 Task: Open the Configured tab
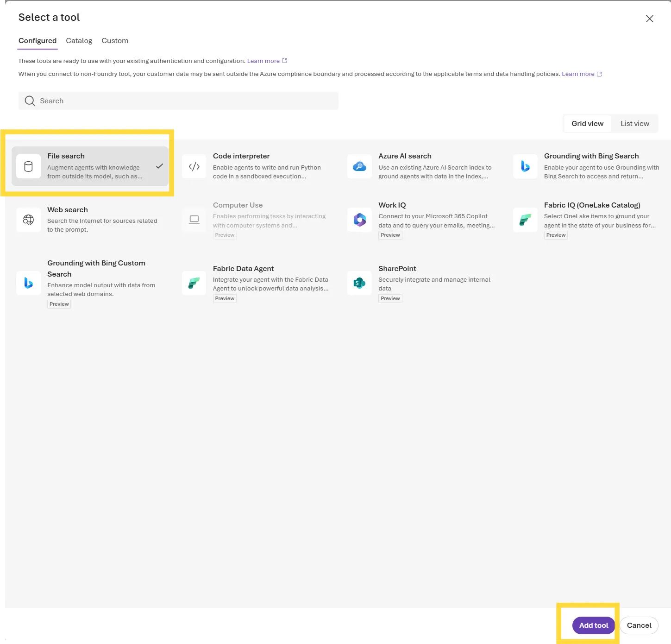(x=38, y=41)
